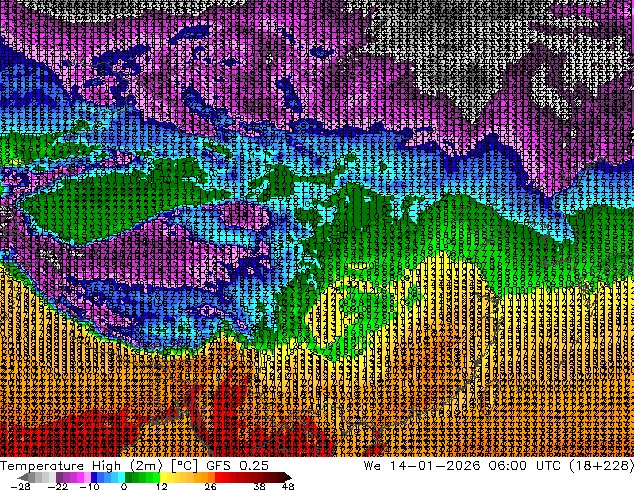Pick the dark blue swatch above -10
The image size is (634, 490).
tap(94, 477)
